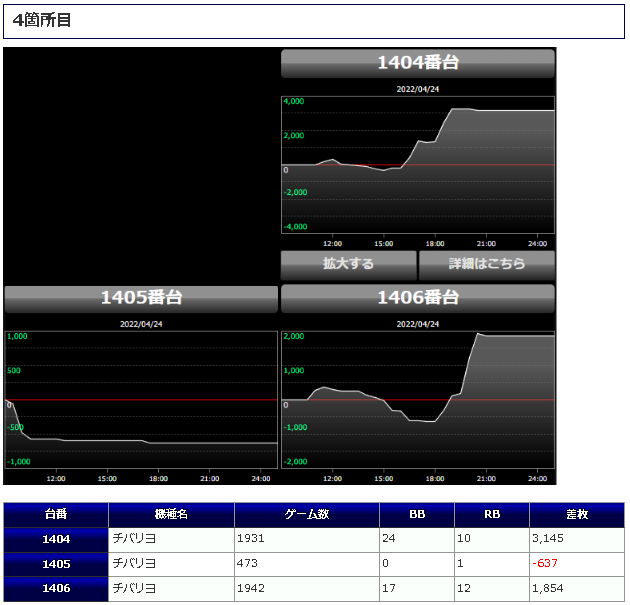Click the 拡大する button
630x605 pixels.
(348, 265)
